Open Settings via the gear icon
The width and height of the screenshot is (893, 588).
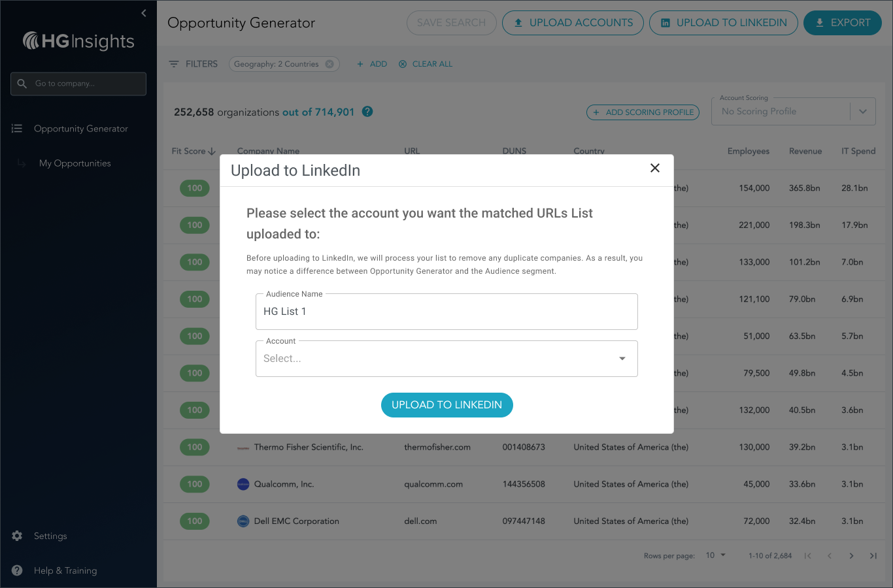[17, 536]
